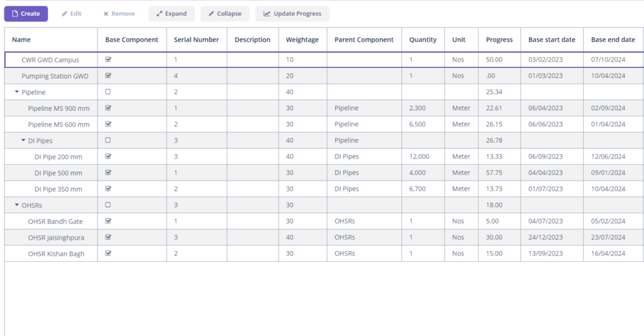
Task: Click the Create button
Action: [26, 14]
